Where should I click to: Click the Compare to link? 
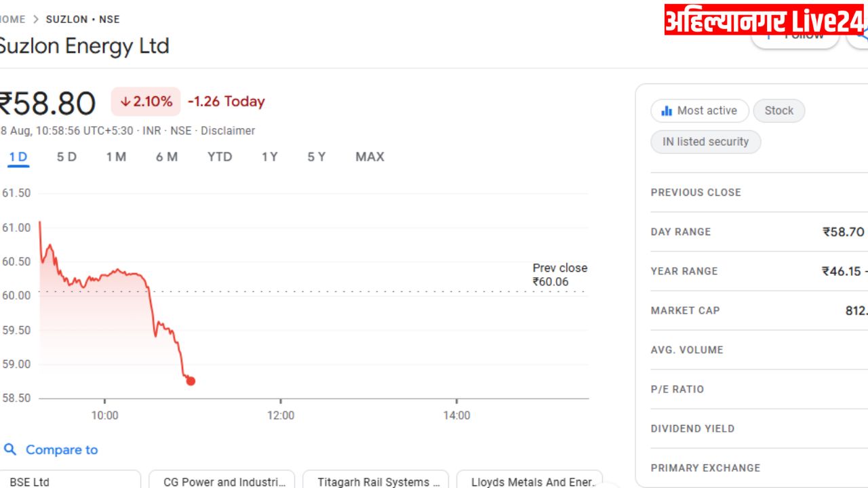click(x=62, y=449)
